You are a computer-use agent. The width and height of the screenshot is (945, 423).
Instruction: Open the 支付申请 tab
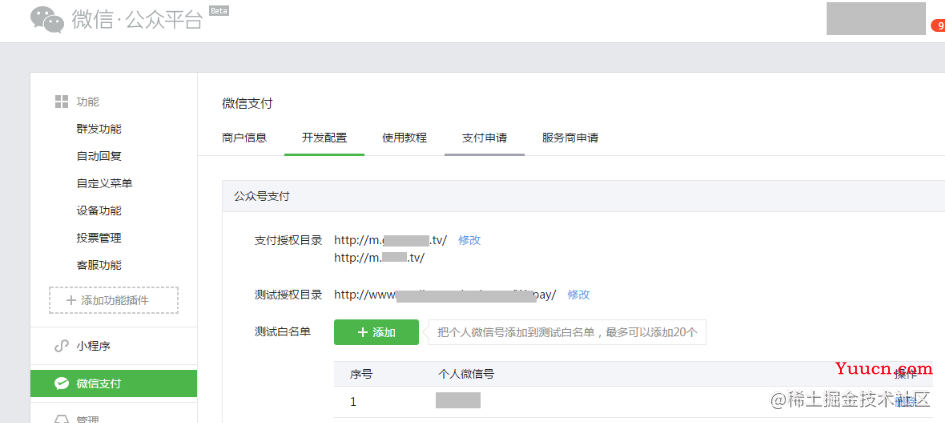click(x=485, y=137)
